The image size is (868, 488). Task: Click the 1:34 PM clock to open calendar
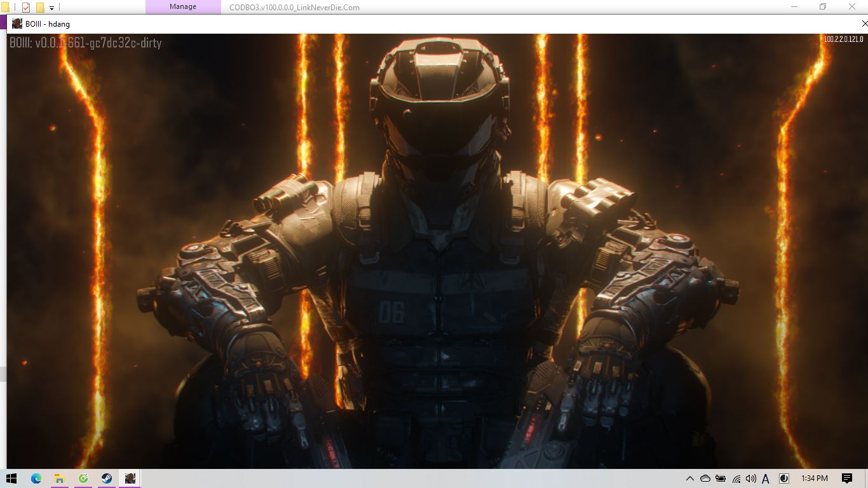click(x=815, y=478)
